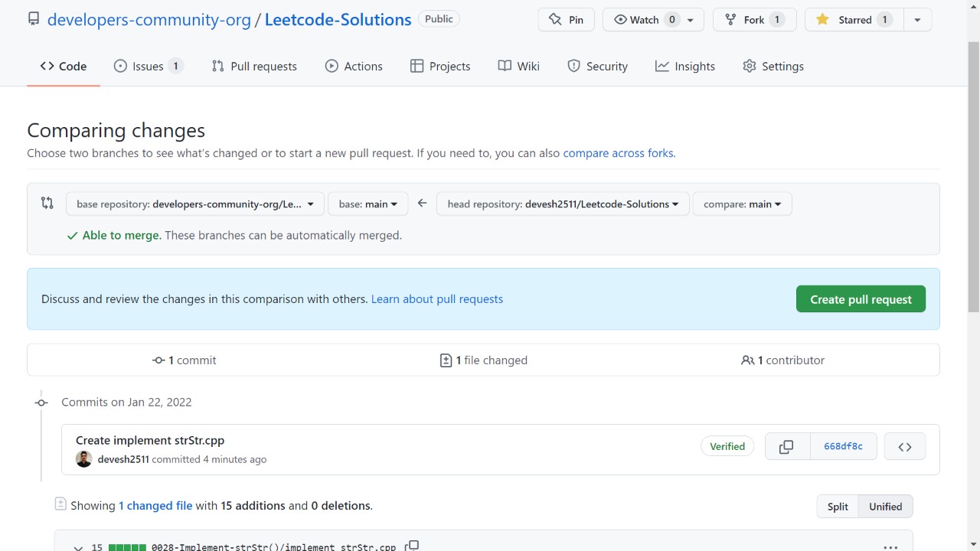The height and width of the screenshot is (551, 980).
Task: Switch diff view to Unified
Action: point(886,507)
